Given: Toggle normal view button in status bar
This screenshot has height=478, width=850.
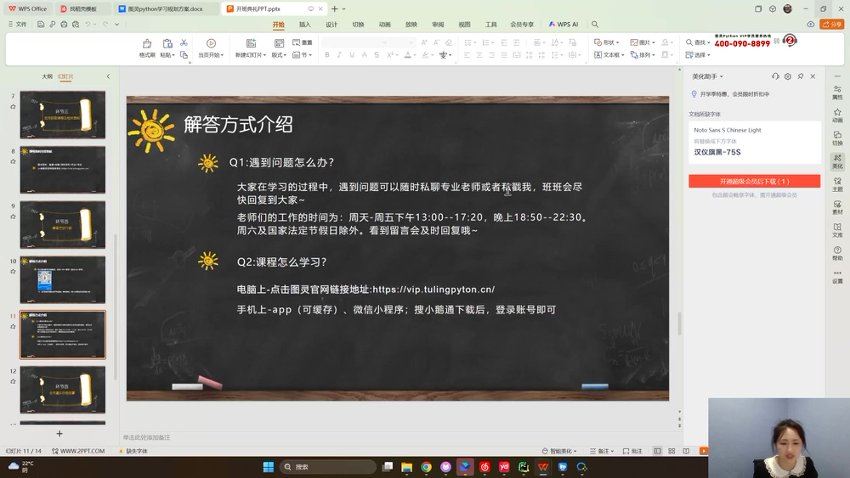Looking at the screenshot, I should (x=657, y=451).
